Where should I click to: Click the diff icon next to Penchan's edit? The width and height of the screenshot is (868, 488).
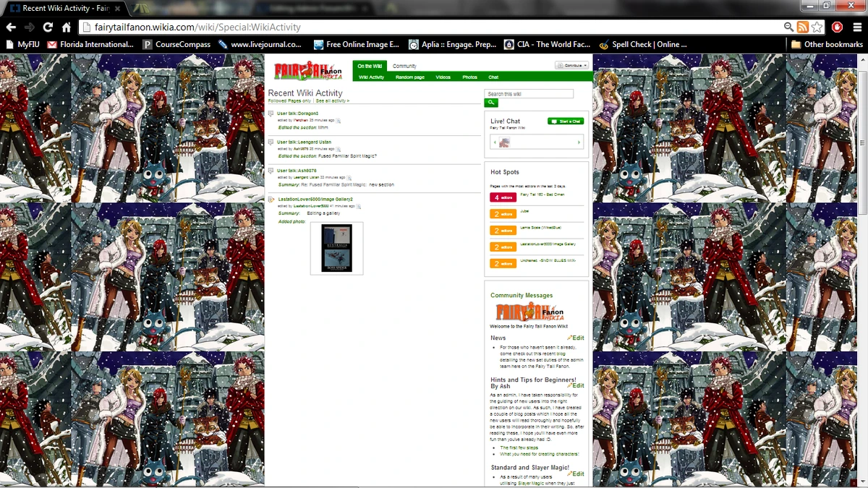(338, 120)
